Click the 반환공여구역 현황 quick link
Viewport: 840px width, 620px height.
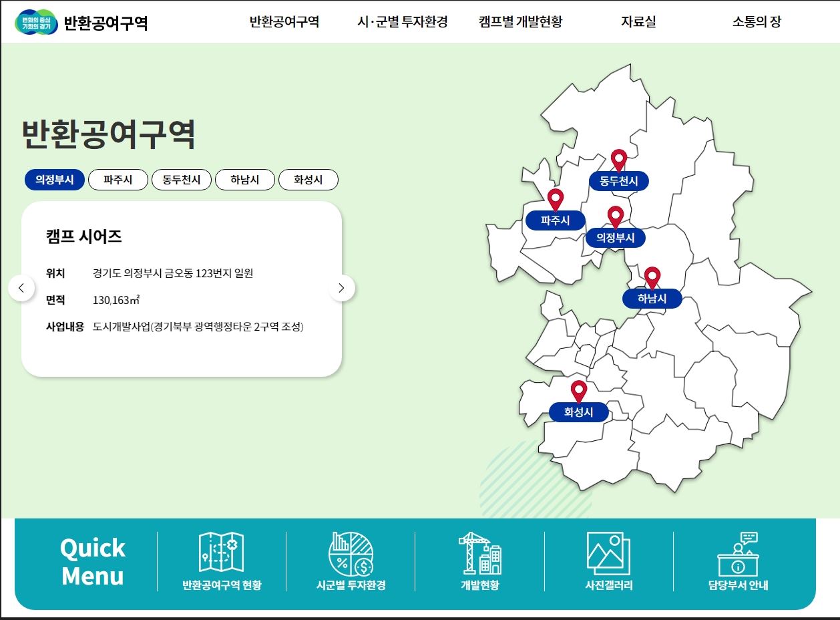222,585
